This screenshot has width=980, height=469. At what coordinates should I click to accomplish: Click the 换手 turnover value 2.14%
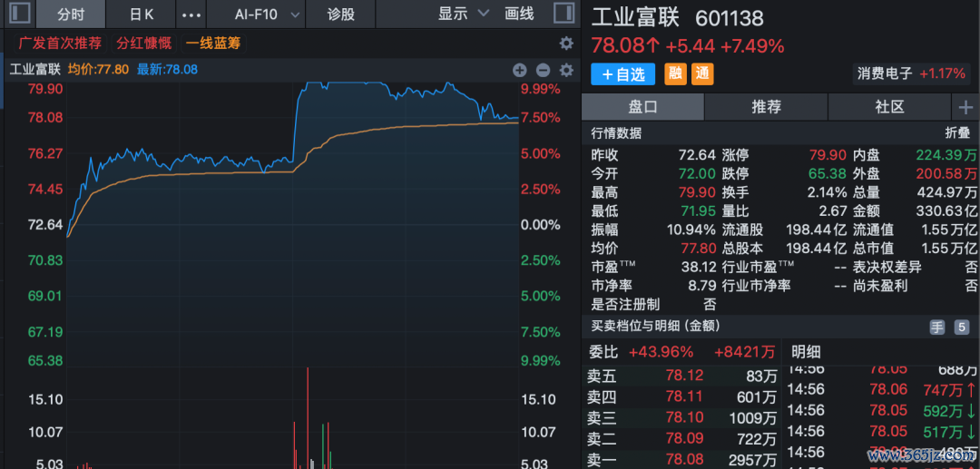(x=827, y=192)
